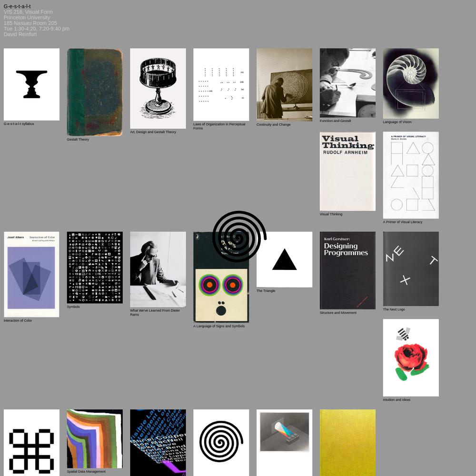This screenshot has height=476, width=476.
Task: Select the 'David Reinfurt' name text
Action: (20, 34)
